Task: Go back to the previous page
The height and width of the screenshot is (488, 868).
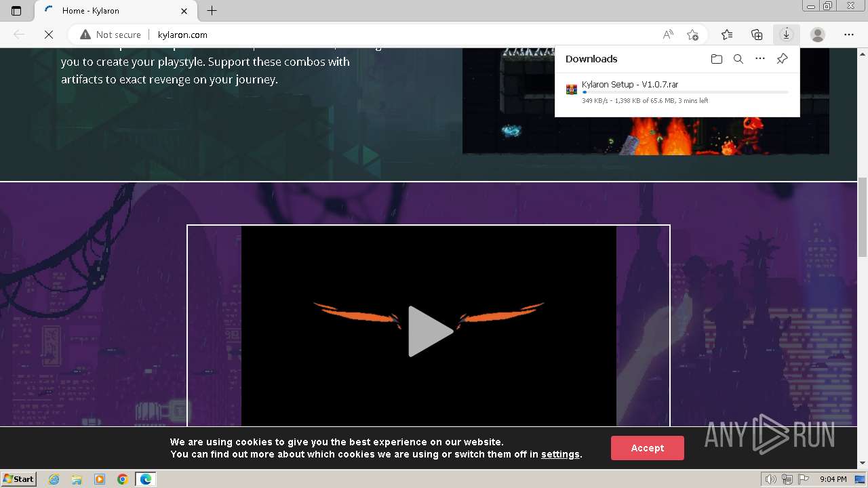Action: [x=19, y=35]
